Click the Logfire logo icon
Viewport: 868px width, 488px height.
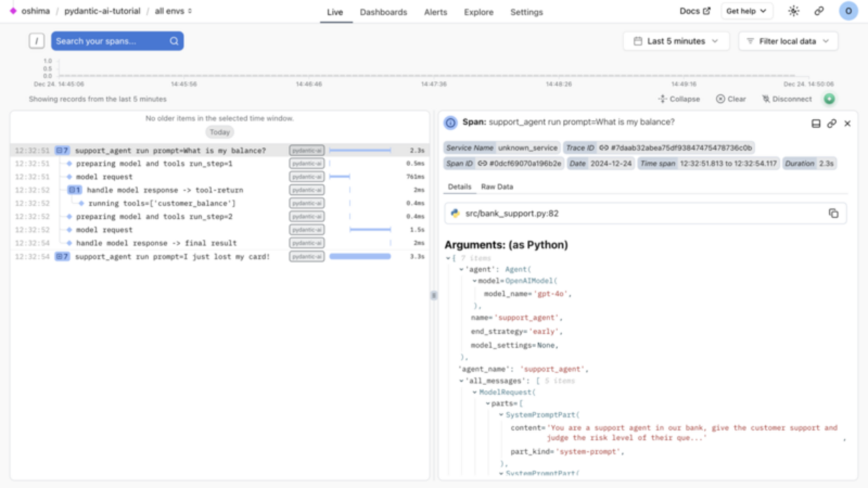(13, 11)
